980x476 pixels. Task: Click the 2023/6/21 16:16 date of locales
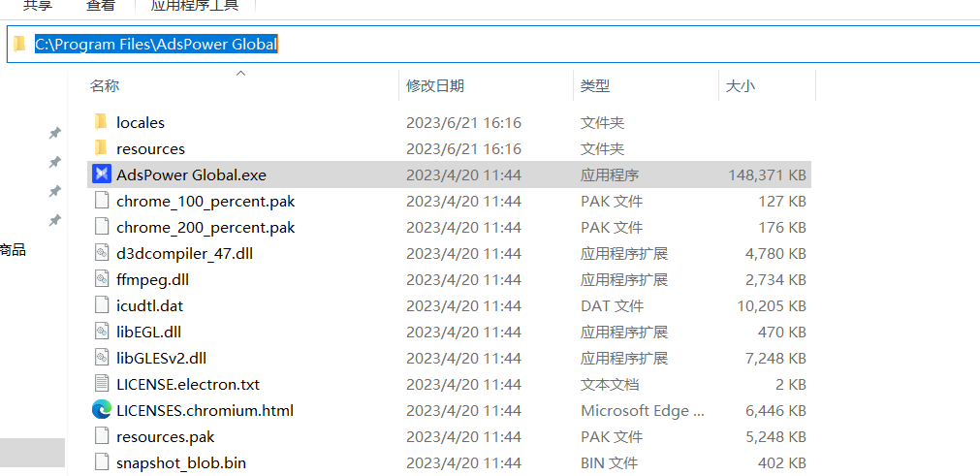tap(463, 122)
